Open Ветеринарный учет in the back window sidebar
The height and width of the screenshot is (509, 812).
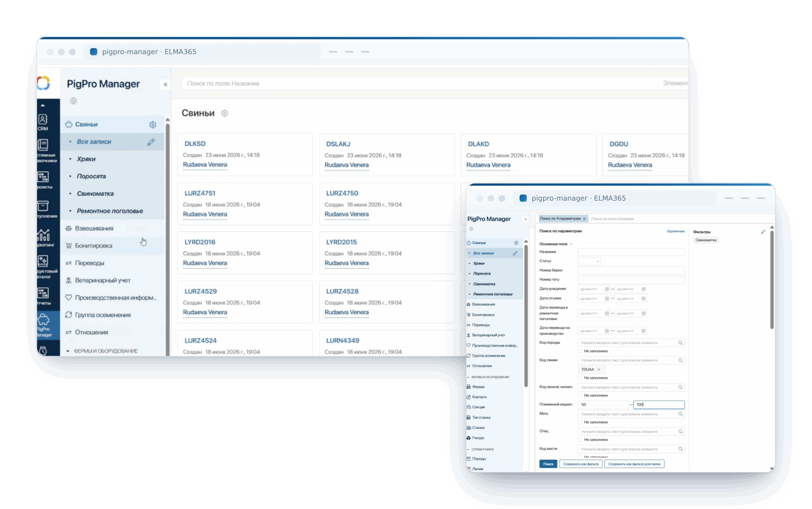coord(102,280)
